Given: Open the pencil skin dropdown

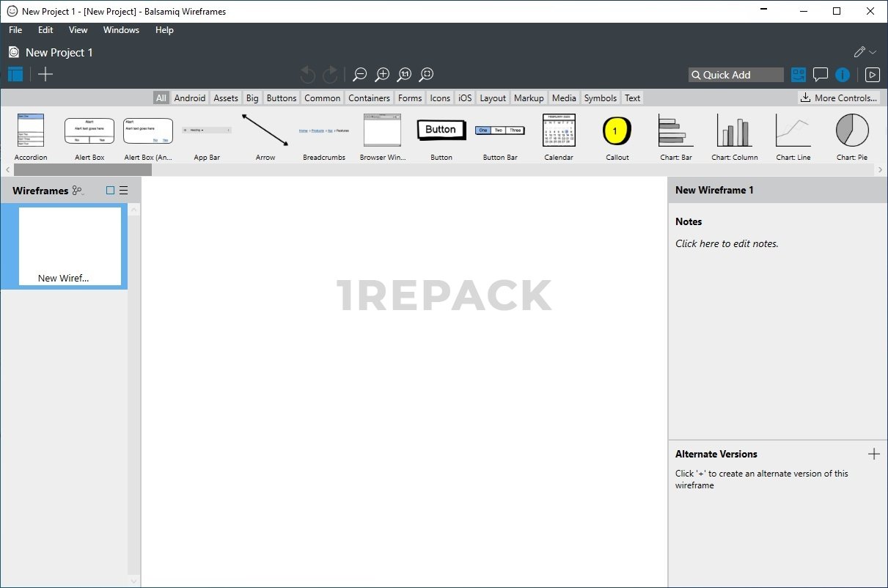Looking at the screenshot, I should pyautogui.click(x=865, y=52).
